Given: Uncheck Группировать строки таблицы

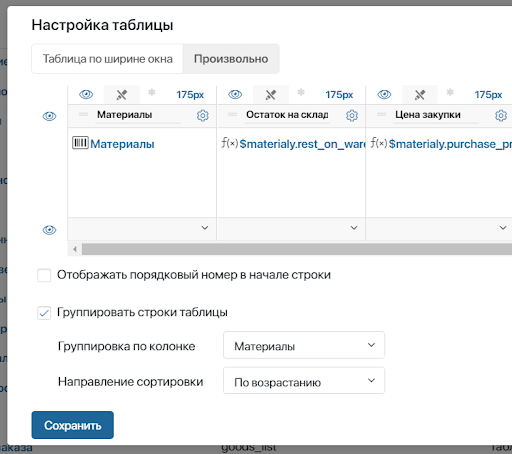Looking at the screenshot, I should pos(44,313).
